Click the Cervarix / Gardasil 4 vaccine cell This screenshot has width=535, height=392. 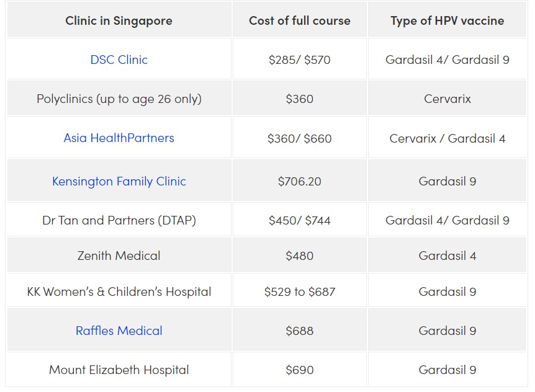click(447, 138)
